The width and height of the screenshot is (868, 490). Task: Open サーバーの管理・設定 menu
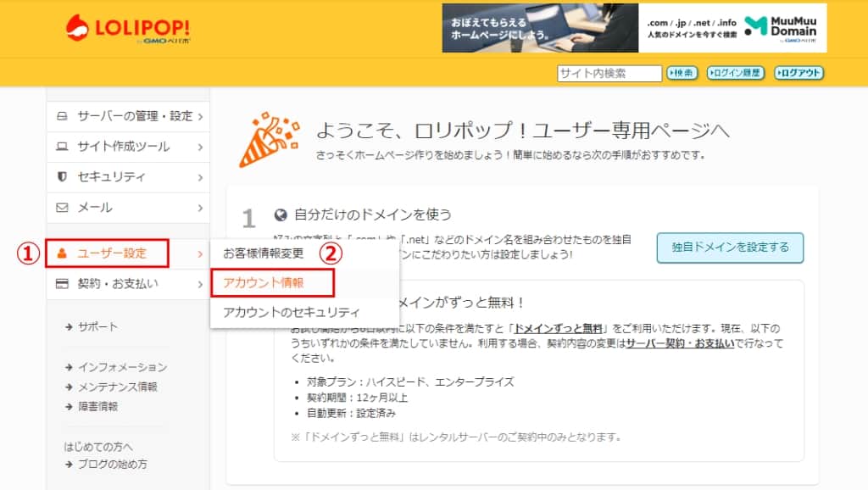pos(129,116)
